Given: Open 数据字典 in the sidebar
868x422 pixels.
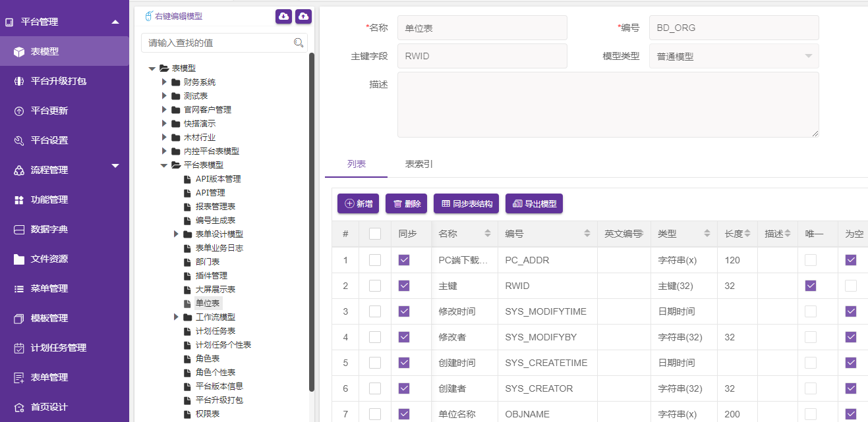Looking at the screenshot, I should coord(49,229).
